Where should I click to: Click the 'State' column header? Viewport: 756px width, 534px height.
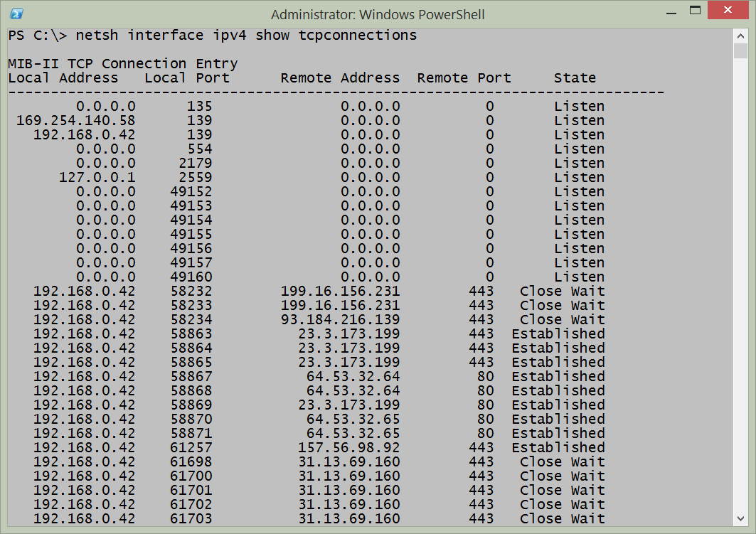click(575, 78)
